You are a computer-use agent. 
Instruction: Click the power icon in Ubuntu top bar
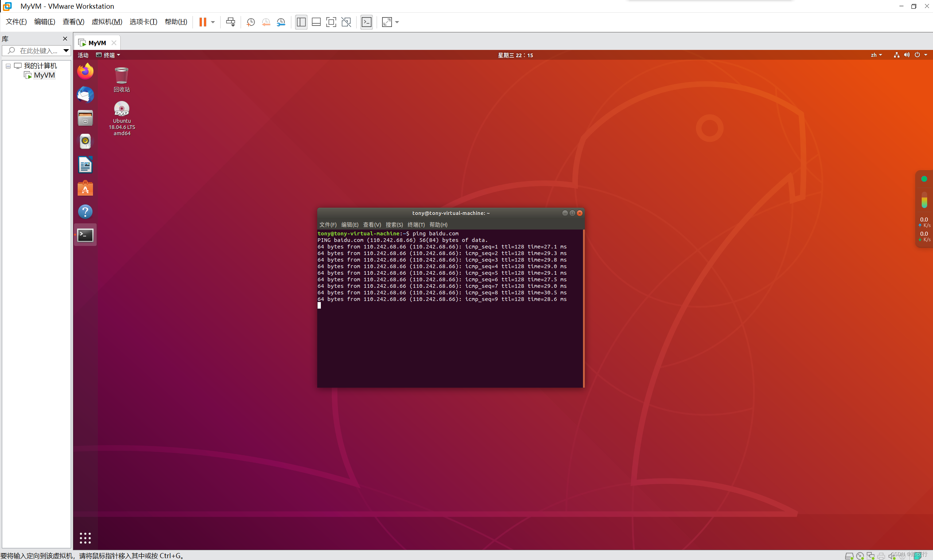(x=917, y=55)
